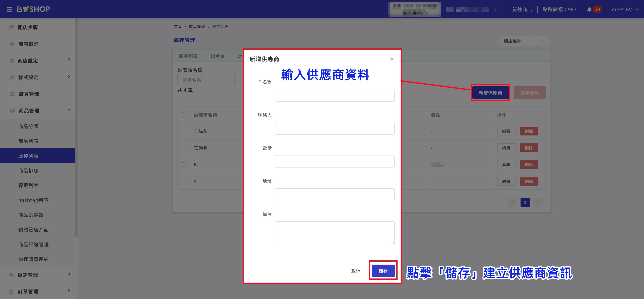Click 首頁 in the breadcrumb
644x299 pixels.
pyautogui.click(x=178, y=26)
